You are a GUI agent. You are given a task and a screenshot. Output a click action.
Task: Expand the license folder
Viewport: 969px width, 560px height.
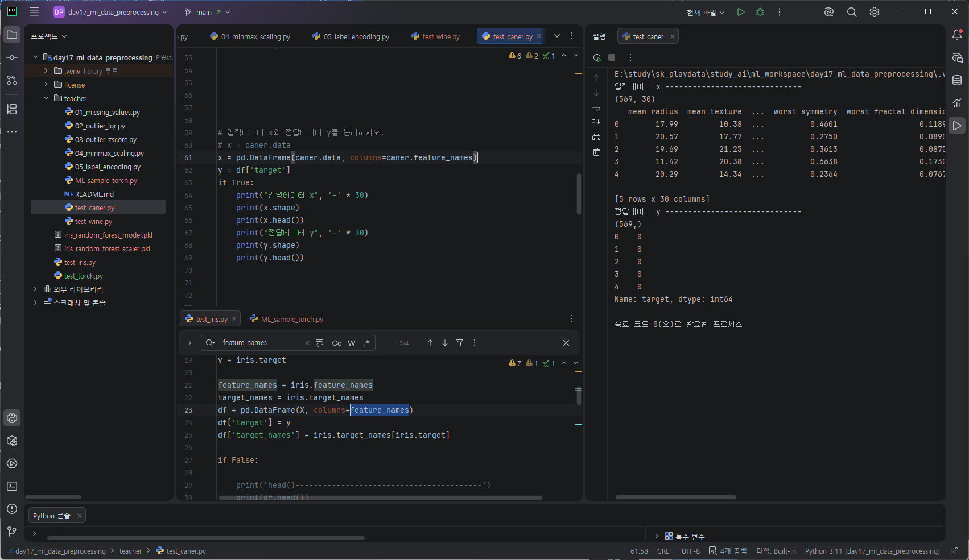tap(46, 85)
